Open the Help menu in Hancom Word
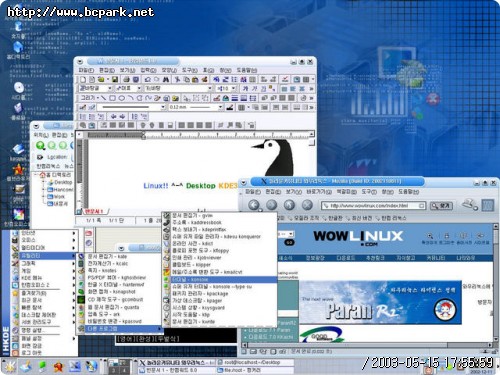Image resolution: width=500 pixels, height=375 pixels. pyautogui.click(x=247, y=70)
